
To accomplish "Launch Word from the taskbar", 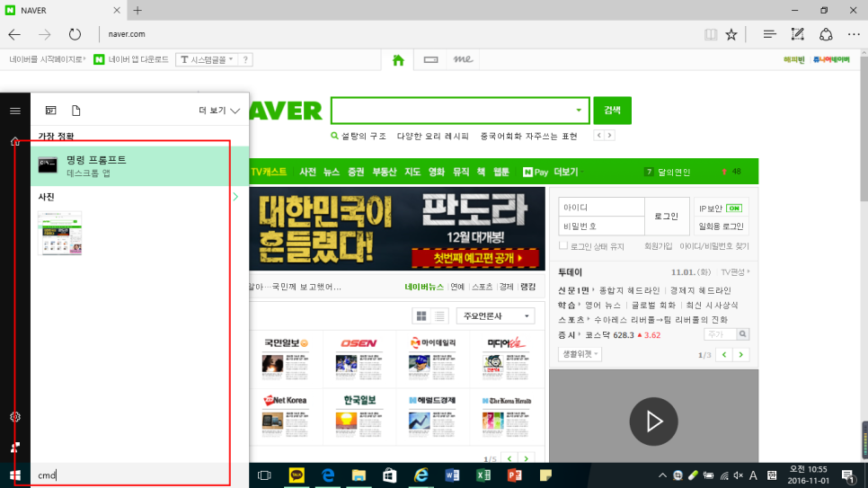I will 452,475.
